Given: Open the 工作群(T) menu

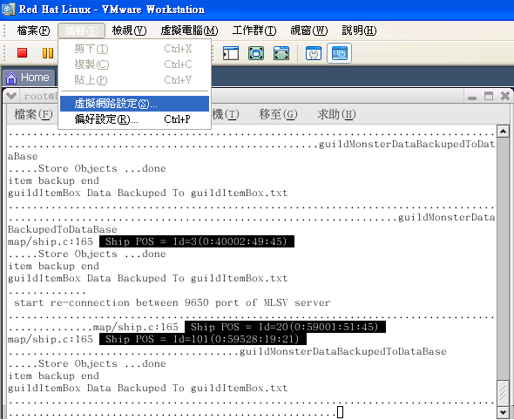Looking at the screenshot, I should pos(254,30).
